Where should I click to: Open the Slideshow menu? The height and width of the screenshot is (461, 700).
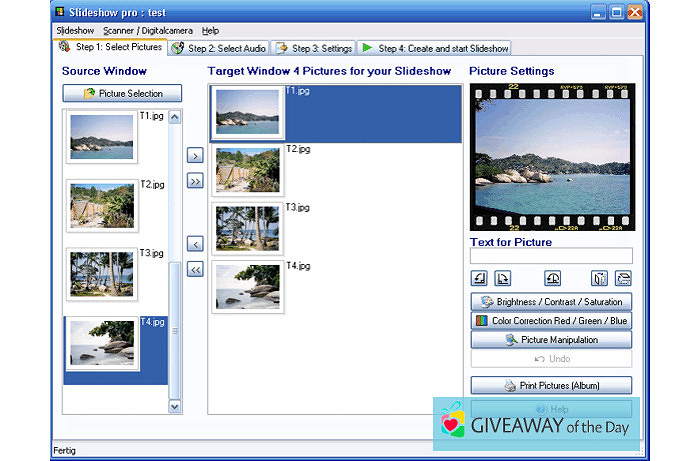75,31
